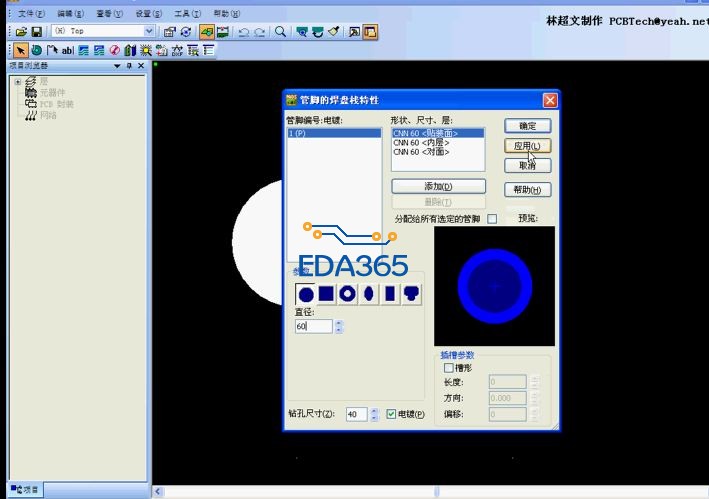The width and height of the screenshot is (709, 499).
Task: Click the paintbrush icon in main toolbar
Action: tap(334, 32)
